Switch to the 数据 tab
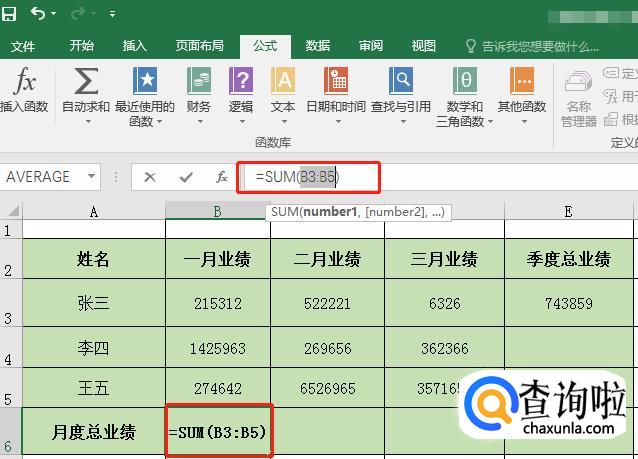This screenshot has width=638, height=459. tap(318, 46)
